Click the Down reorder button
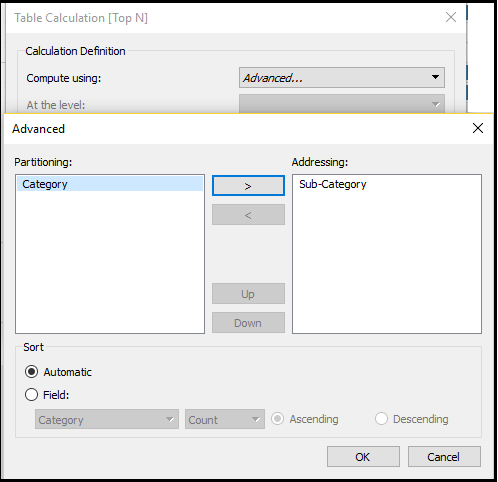The width and height of the screenshot is (498, 482). coord(248,322)
